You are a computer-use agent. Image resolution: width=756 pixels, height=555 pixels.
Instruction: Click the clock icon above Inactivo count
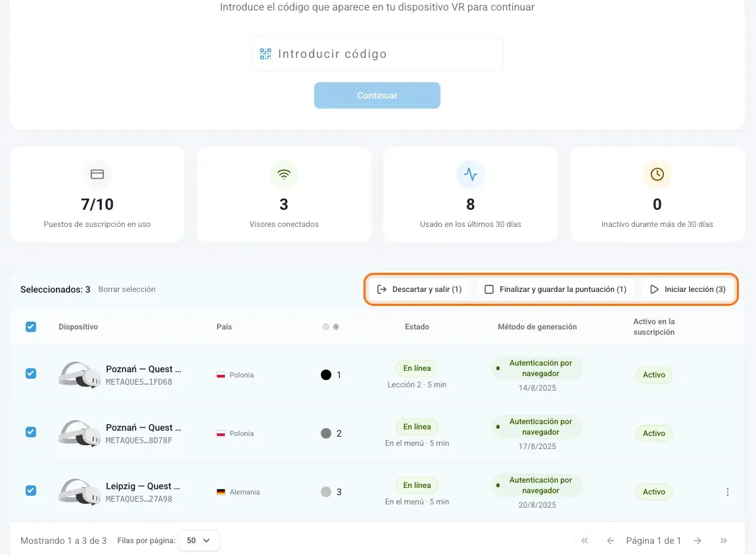click(x=657, y=174)
